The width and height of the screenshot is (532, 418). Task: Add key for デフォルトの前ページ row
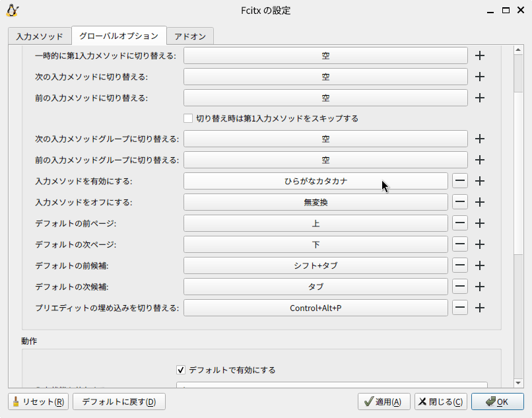[479, 223]
